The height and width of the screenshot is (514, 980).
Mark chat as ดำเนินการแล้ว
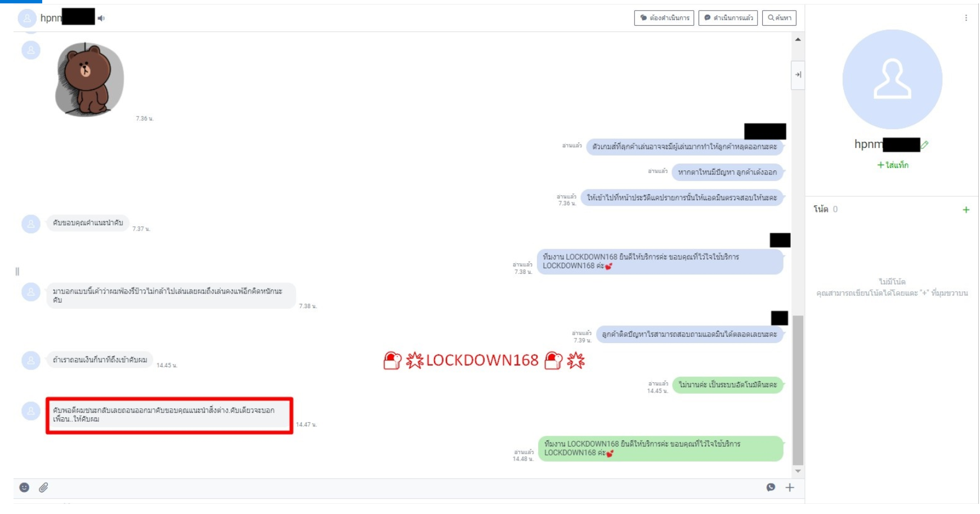click(x=728, y=18)
